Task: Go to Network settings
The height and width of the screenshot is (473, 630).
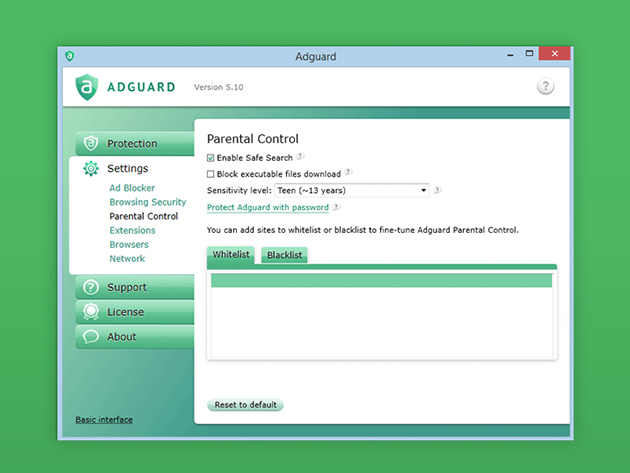Action: [127, 258]
